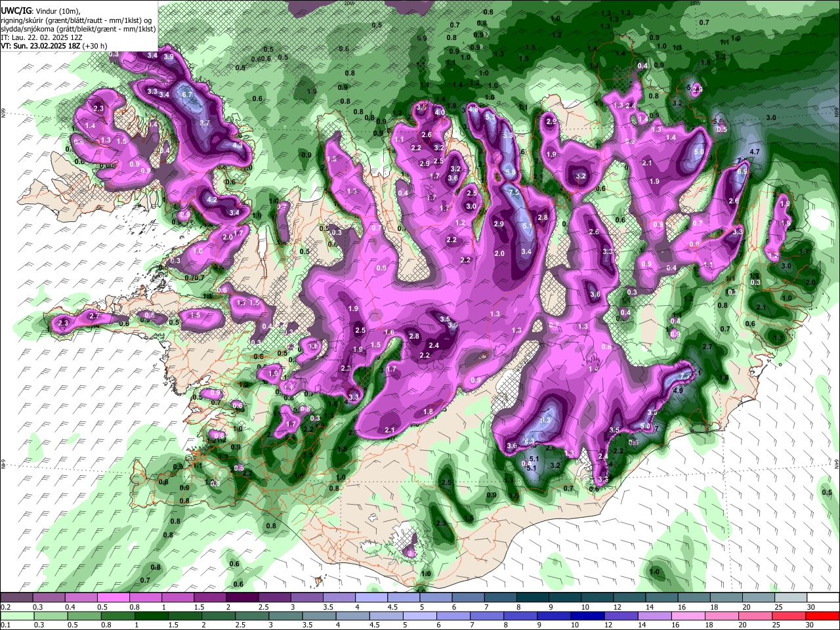
Task: Click the 4.9 precipitation value in the southeast
Action: 679,390
